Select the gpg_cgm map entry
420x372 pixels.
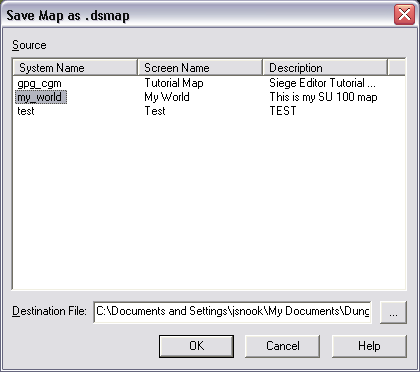(x=39, y=83)
